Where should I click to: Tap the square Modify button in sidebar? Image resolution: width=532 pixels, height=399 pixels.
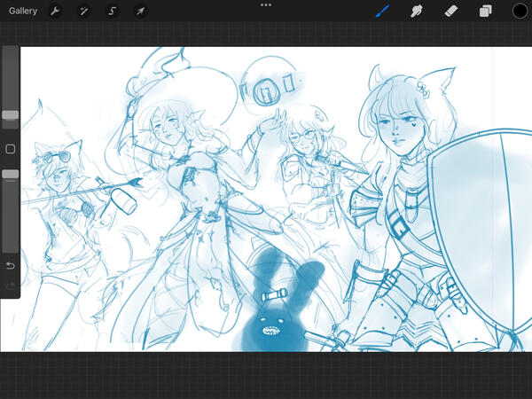(x=10, y=149)
